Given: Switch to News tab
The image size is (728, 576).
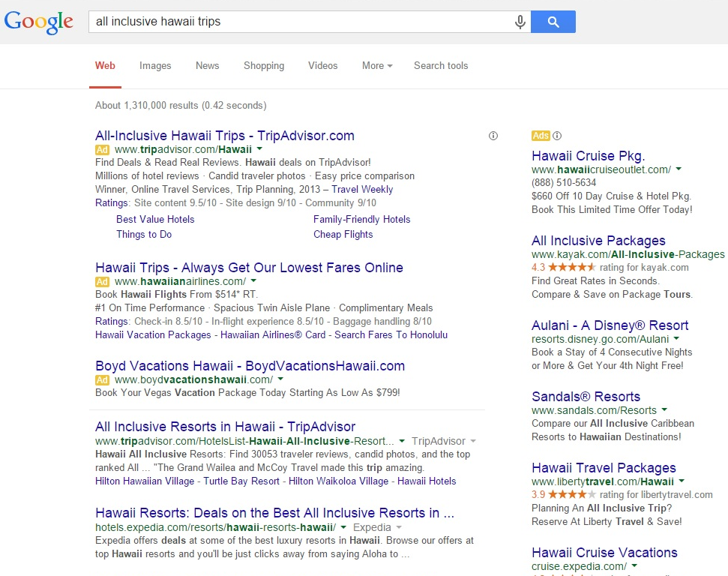Looking at the screenshot, I should (207, 65).
